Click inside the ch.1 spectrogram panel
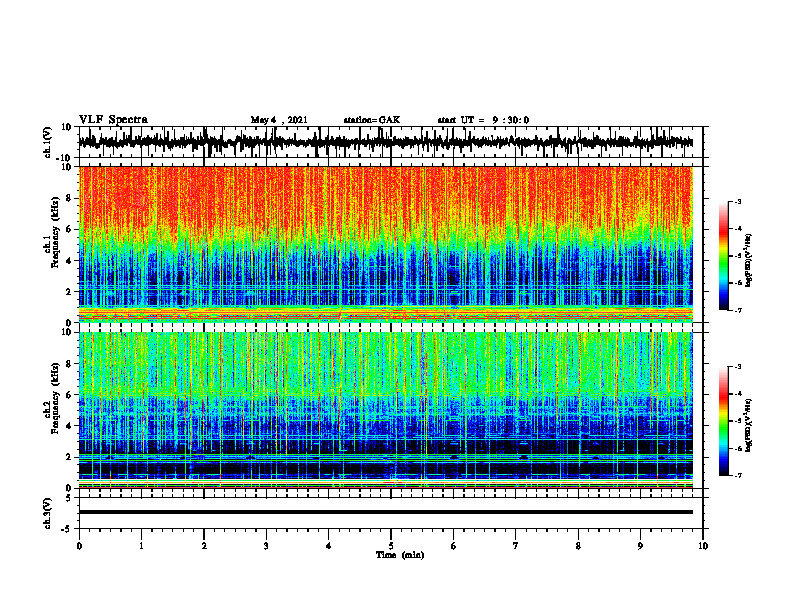Image resolution: width=792 pixels, height=612 pixels. point(385,244)
